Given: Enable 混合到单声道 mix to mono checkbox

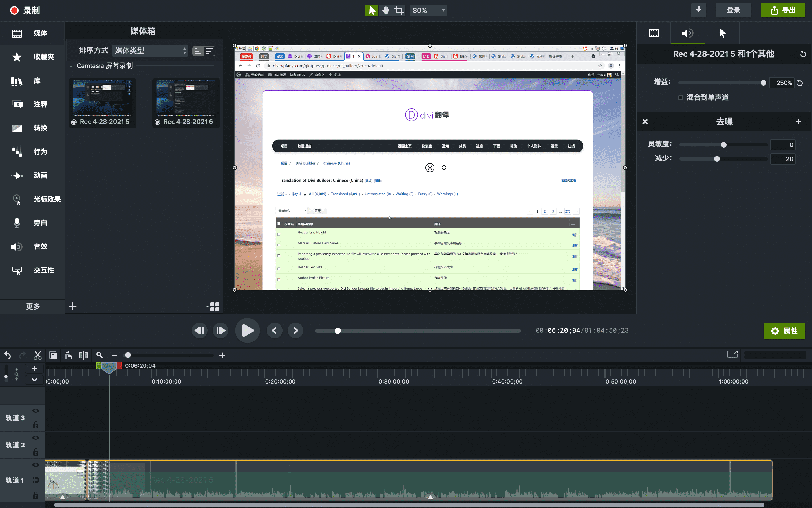Looking at the screenshot, I should pyautogui.click(x=680, y=98).
